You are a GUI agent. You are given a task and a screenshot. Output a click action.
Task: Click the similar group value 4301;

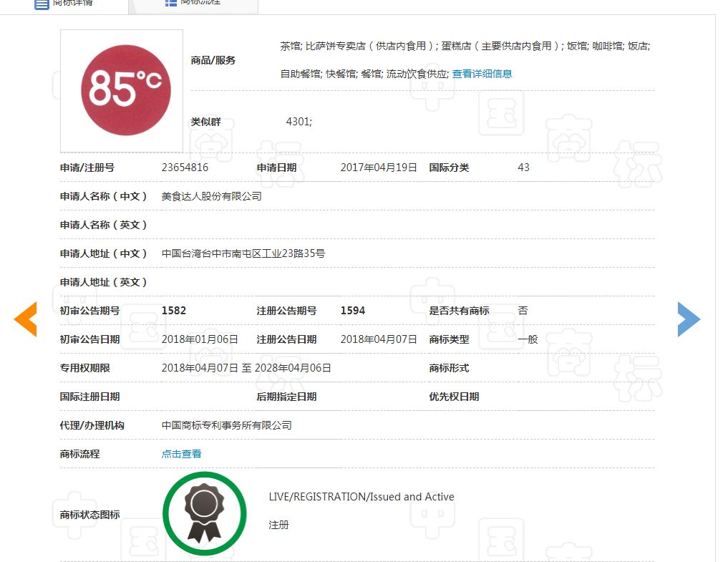[299, 122]
